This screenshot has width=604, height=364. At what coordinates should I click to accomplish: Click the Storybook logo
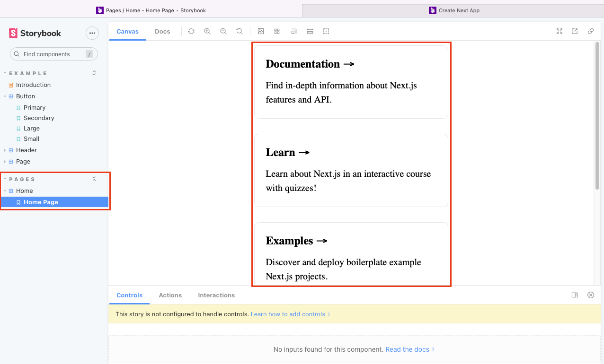click(35, 33)
